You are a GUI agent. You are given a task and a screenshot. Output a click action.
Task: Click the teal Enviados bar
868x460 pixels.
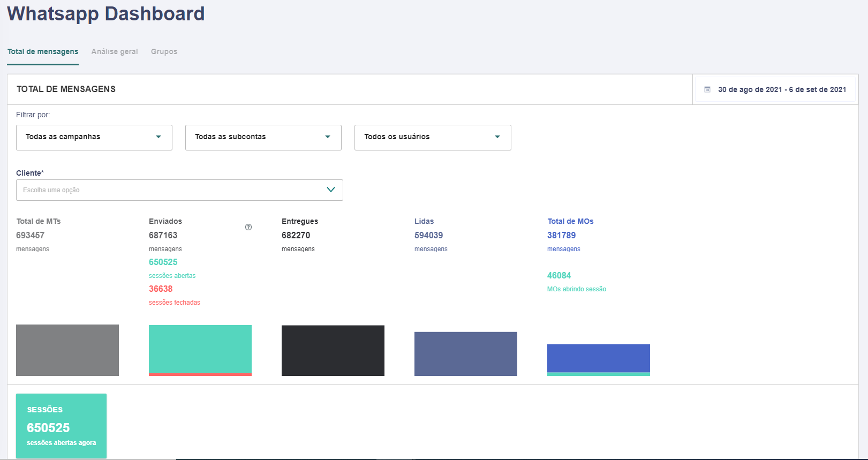point(200,349)
